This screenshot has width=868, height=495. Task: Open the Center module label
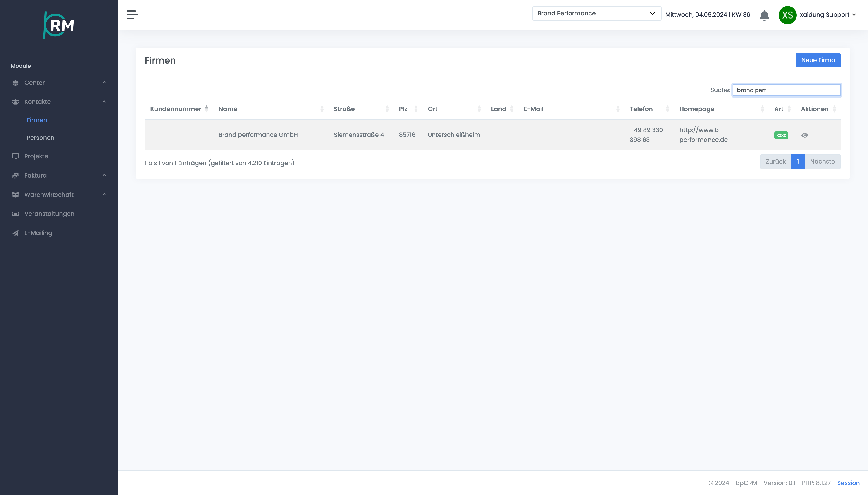[x=34, y=83]
